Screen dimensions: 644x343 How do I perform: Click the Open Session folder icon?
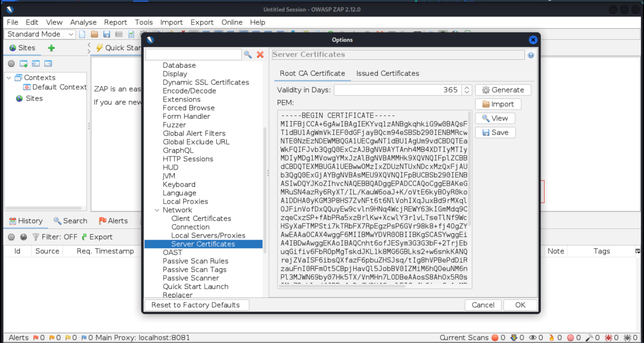[x=94, y=34]
